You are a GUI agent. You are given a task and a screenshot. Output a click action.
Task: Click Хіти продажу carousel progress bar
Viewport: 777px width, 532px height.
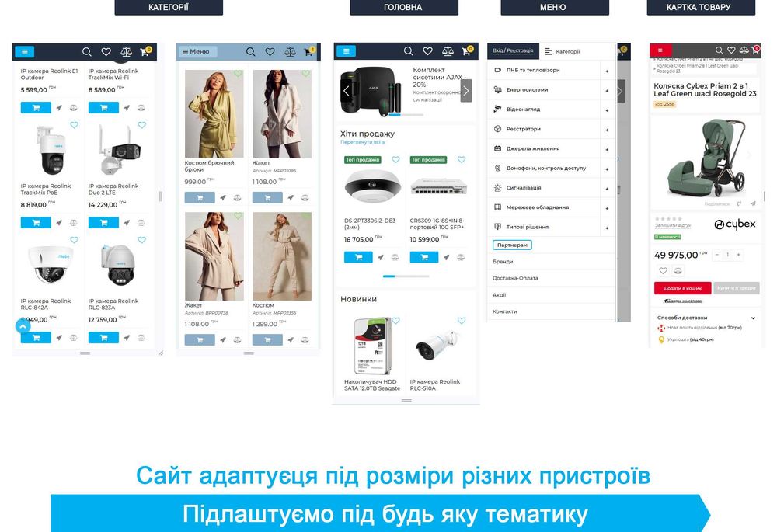(x=406, y=276)
